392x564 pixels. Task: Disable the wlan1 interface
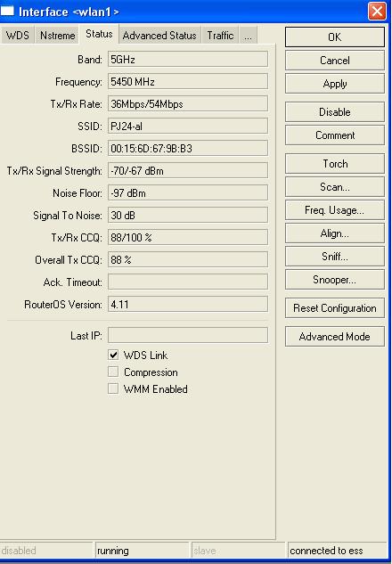(x=335, y=112)
